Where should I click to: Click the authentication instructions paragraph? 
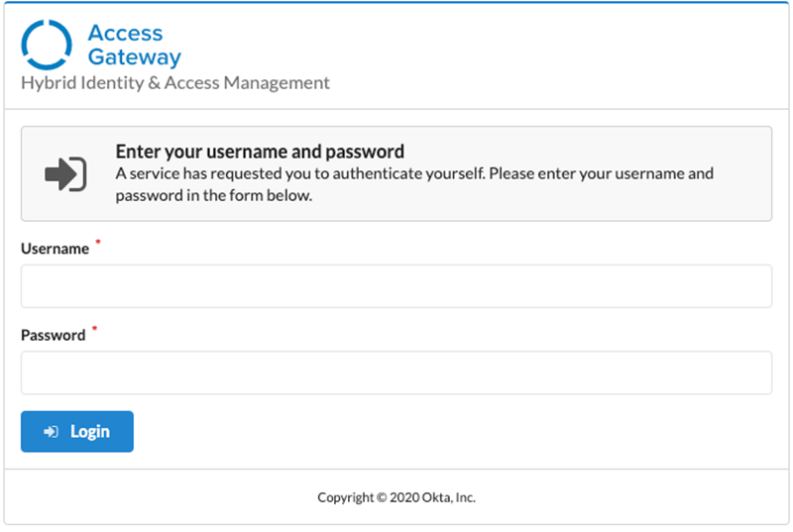tap(414, 184)
